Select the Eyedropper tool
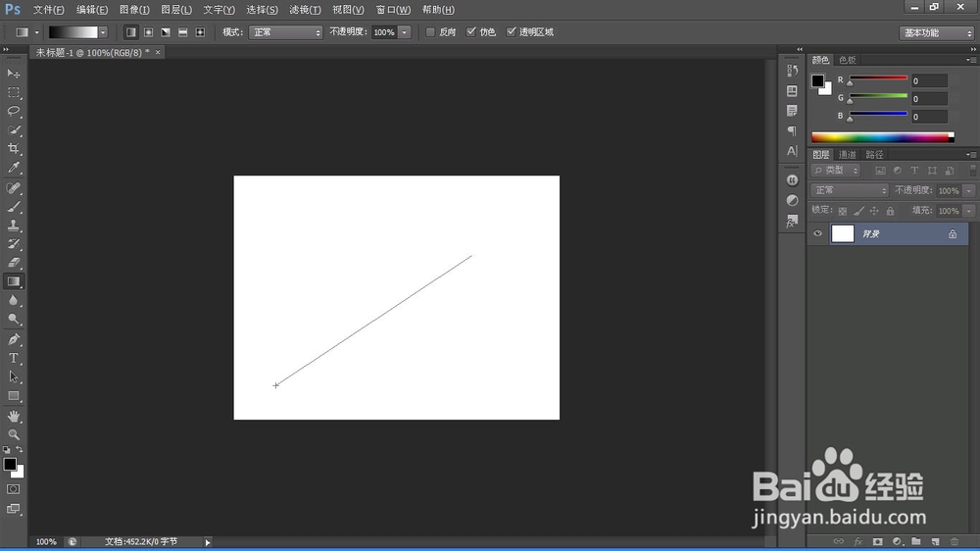The width and height of the screenshot is (980, 551). click(x=13, y=168)
